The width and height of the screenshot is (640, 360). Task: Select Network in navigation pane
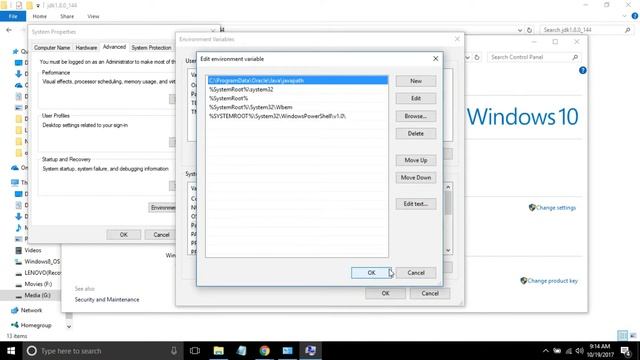pos(31,310)
